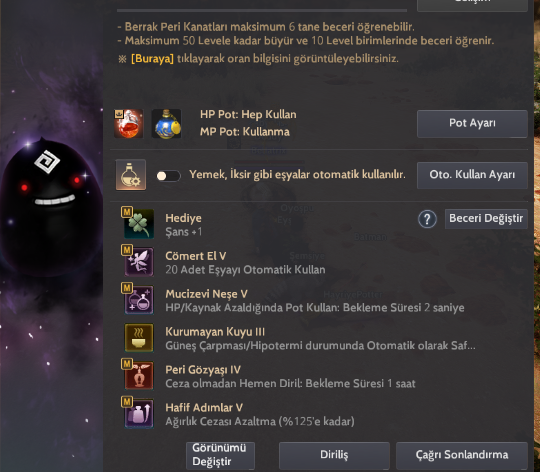
Task: Click the black fairy portrait image
Action: pyautogui.click(x=52, y=207)
